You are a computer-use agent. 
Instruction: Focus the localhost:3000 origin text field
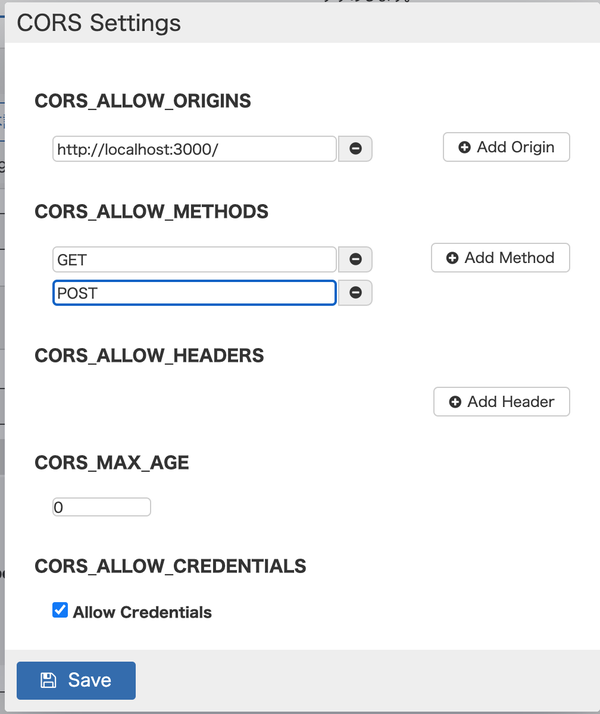click(x=194, y=149)
